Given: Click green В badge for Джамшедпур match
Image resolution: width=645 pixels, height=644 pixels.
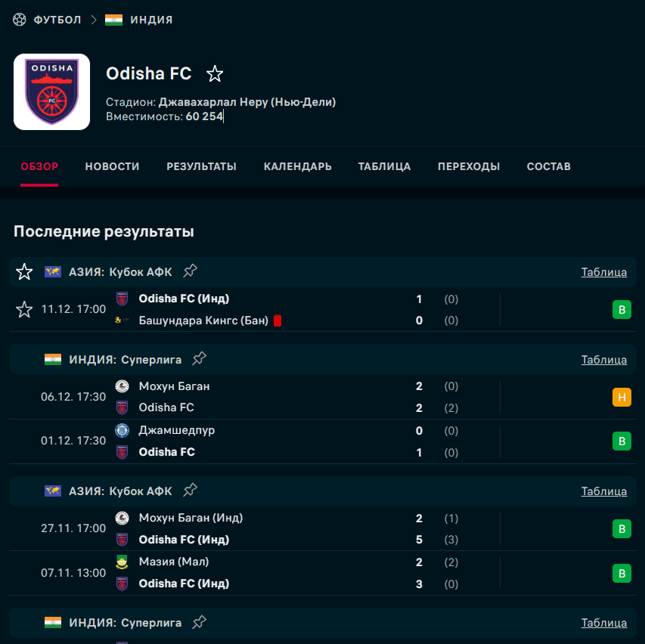Looking at the screenshot, I should click(x=622, y=441).
